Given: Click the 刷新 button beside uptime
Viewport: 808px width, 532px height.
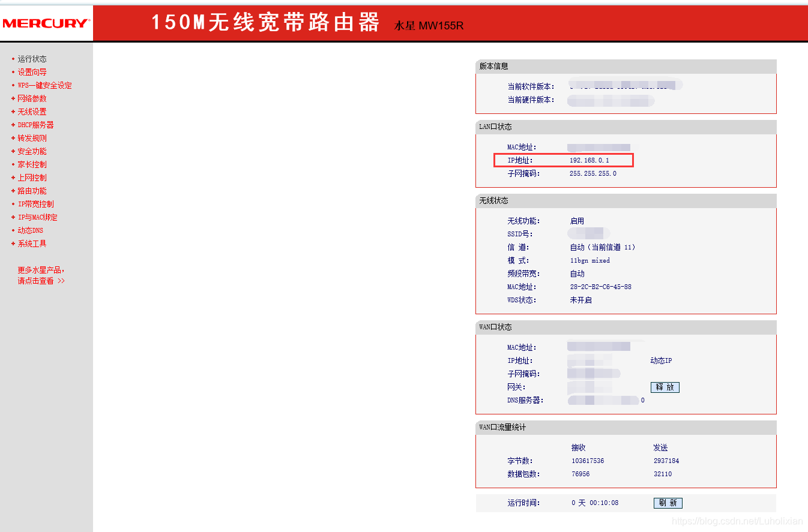Looking at the screenshot, I should [x=668, y=503].
